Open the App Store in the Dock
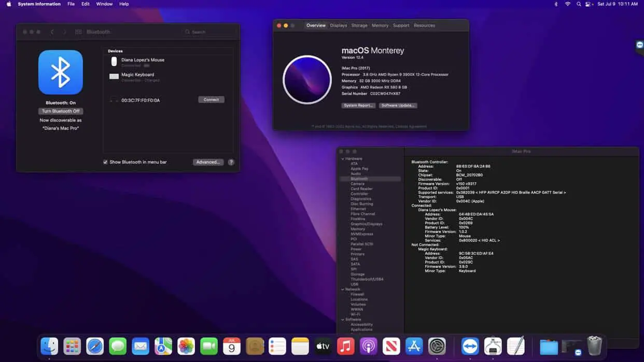Image resolution: width=644 pixels, height=362 pixels. coord(414,346)
